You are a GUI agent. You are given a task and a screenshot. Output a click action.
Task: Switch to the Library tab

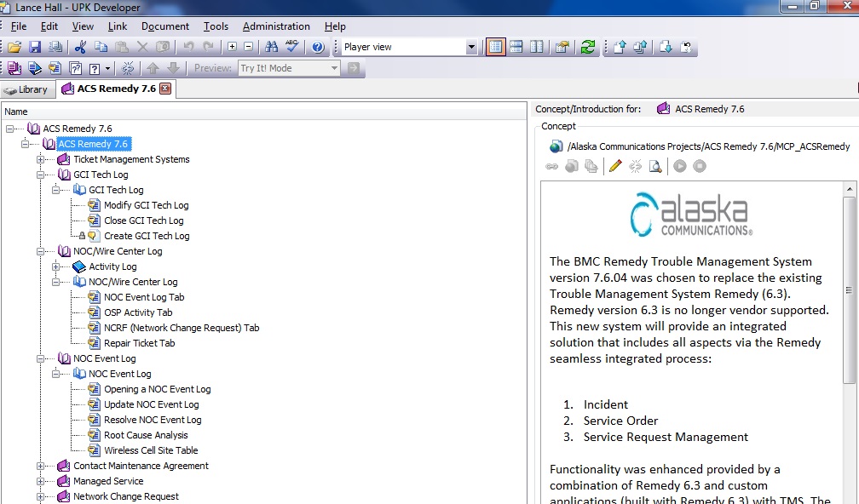28,89
